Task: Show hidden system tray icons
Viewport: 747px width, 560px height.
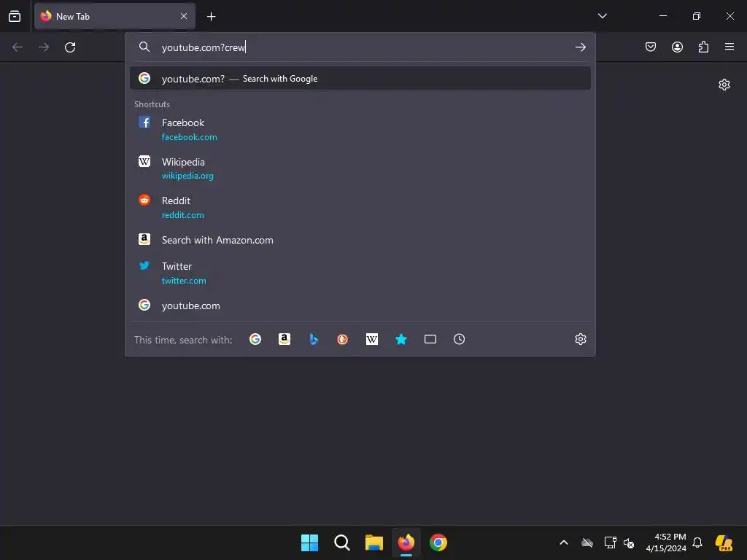Action: 564,542
